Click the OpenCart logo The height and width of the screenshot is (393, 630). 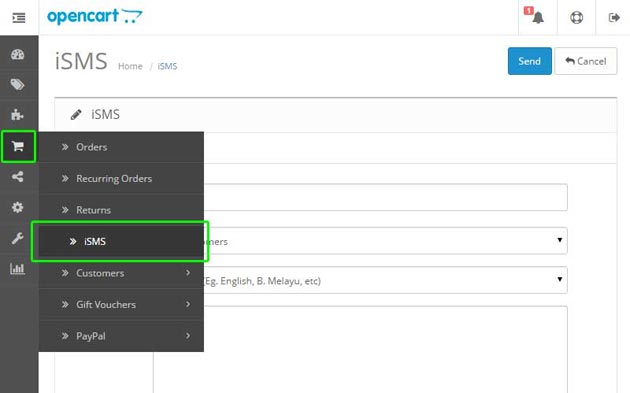click(x=95, y=16)
